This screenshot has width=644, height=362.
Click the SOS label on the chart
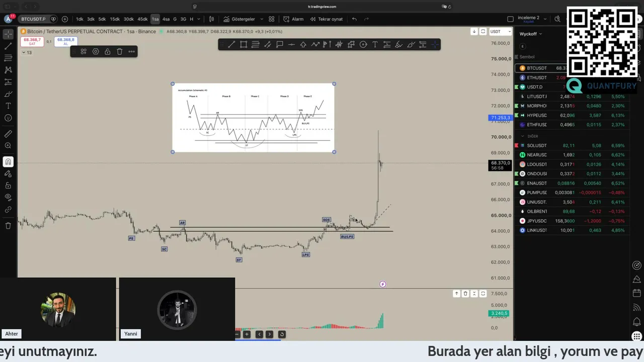coord(327,220)
